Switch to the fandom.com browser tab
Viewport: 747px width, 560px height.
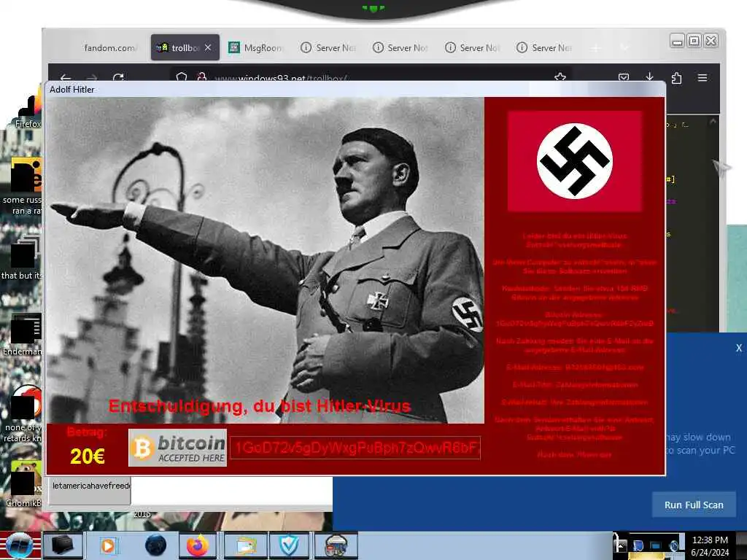click(x=109, y=47)
